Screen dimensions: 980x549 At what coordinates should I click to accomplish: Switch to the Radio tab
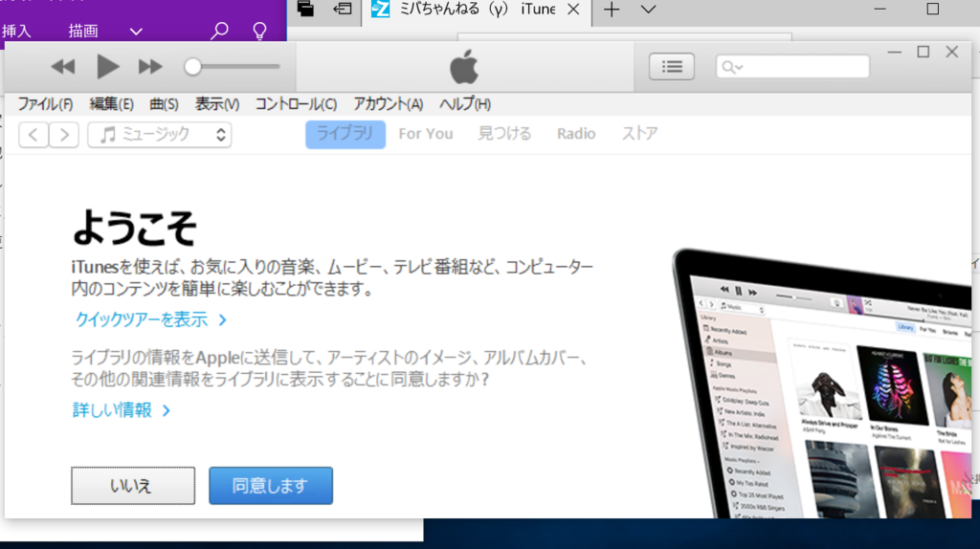pyautogui.click(x=576, y=134)
